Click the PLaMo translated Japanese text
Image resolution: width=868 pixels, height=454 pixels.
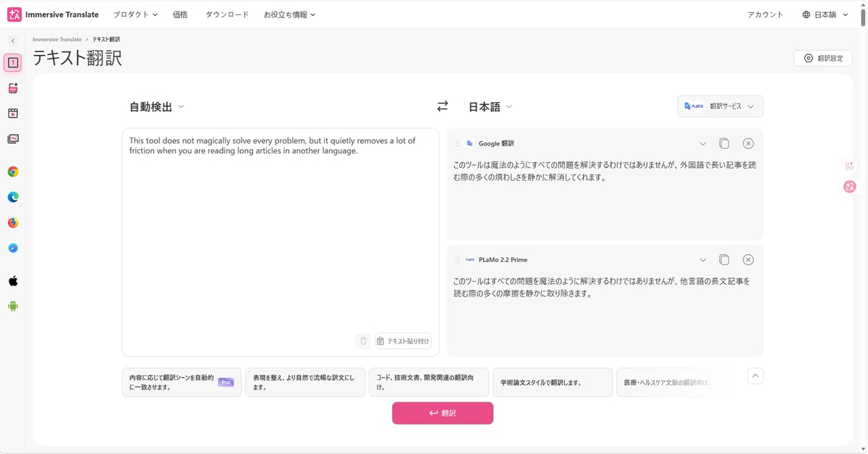[x=602, y=287]
